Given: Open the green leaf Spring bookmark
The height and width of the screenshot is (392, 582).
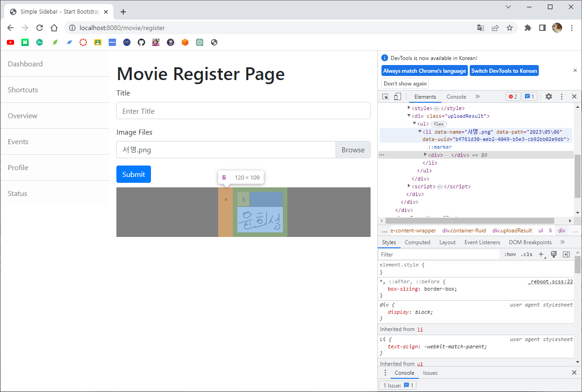Looking at the screenshot, I should pos(55,42).
